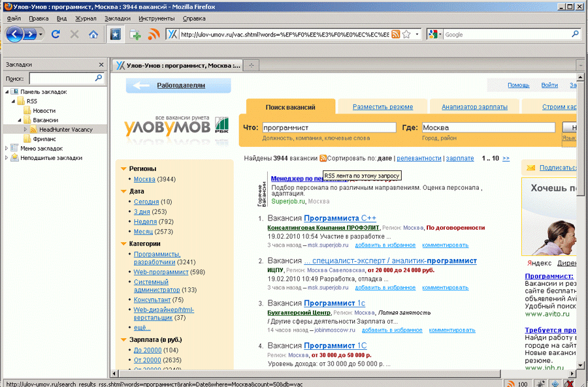Open the Журнал menu
Viewport: 588px width, 387px height.
pyautogui.click(x=86, y=18)
